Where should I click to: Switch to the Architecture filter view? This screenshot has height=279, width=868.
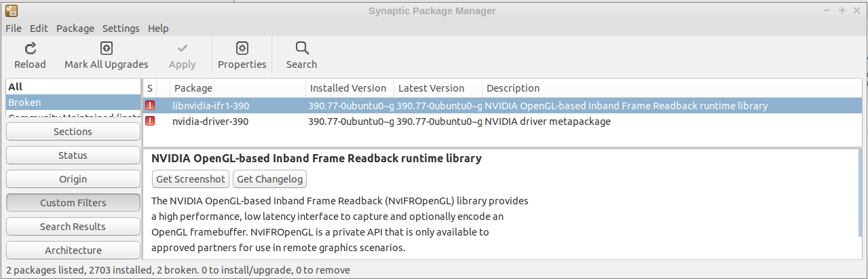[73, 250]
